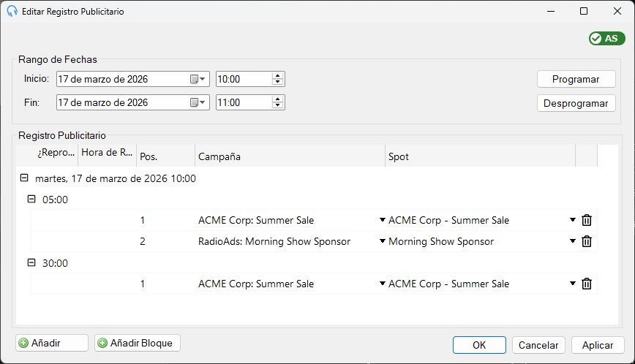635x364 pixels.
Task: Open campaign dropdown for 30:00 ACME Corp row
Action: (382, 284)
